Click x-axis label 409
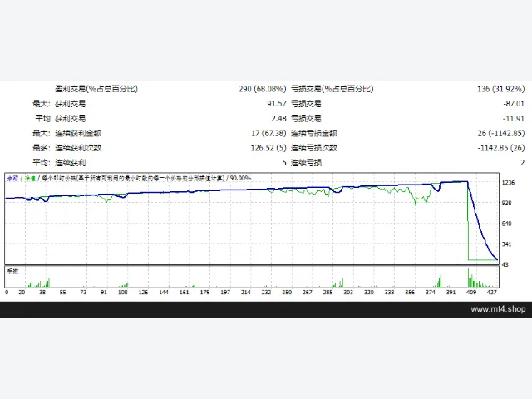The width and height of the screenshot is (532, 399). pos(471,292)
